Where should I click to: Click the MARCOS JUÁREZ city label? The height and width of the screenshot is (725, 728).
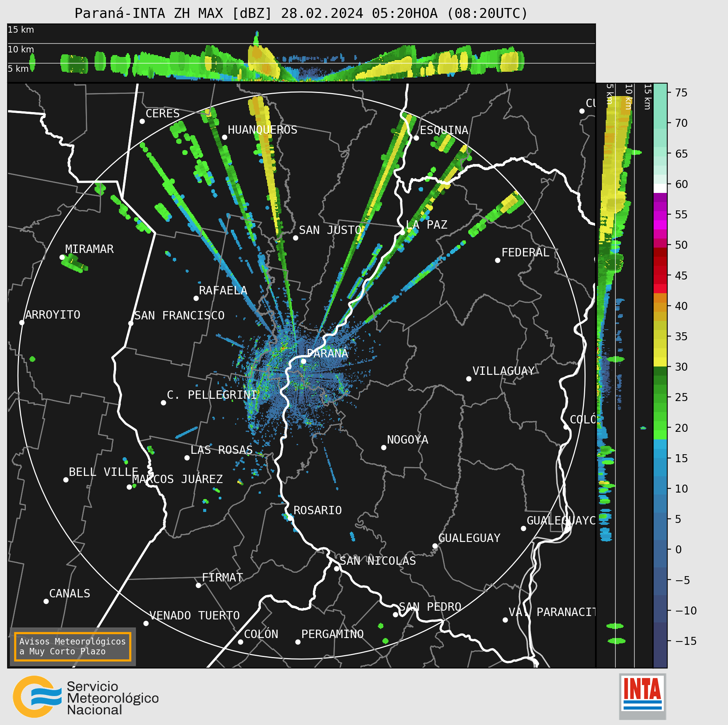pos(177,479)
